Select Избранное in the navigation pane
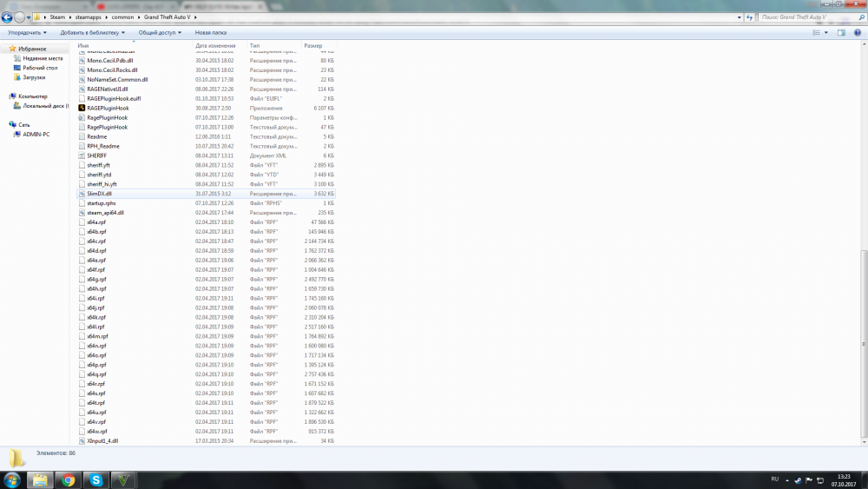868x489 pixels. coord(32,49)
